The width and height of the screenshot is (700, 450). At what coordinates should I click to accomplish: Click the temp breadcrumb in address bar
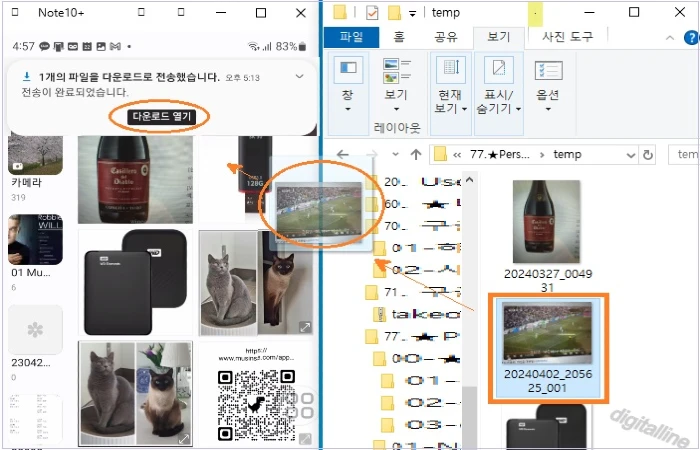click(x=567, y=154)
